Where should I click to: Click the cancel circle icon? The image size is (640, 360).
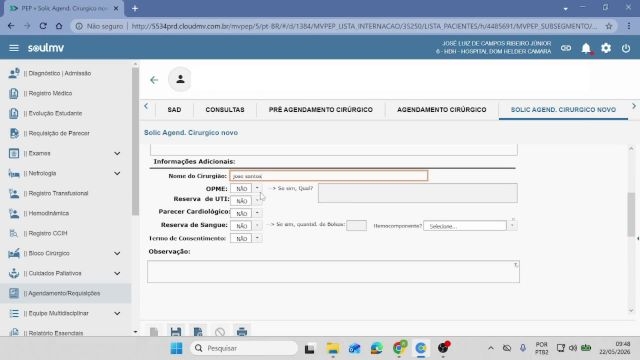(x=220, y=332)
